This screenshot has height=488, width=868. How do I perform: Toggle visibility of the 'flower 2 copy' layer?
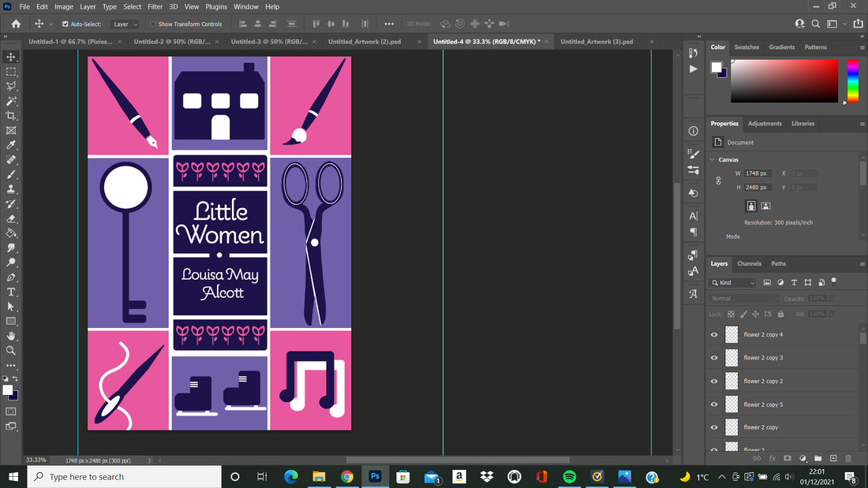click(714, 427)
